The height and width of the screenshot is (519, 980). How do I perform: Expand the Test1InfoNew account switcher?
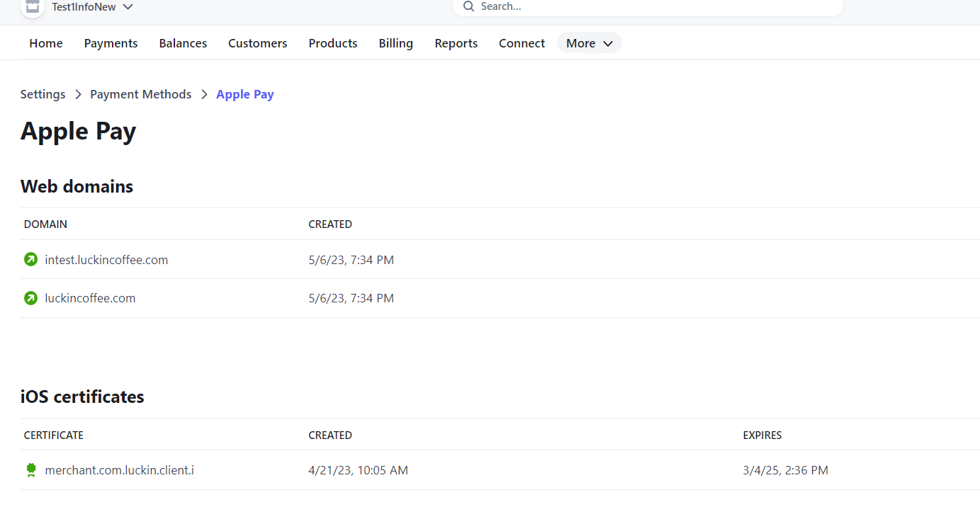[x=128, y=7]
